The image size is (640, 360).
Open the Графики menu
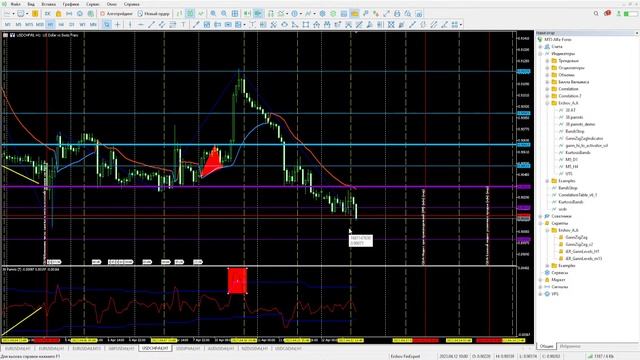click(x=71, y=4)
